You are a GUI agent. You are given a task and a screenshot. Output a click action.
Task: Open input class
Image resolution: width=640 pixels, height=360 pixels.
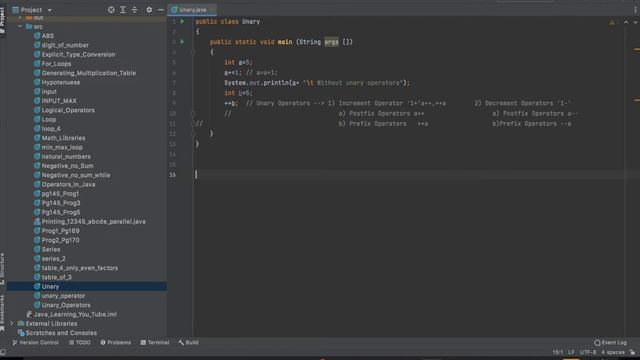[49, 92]
